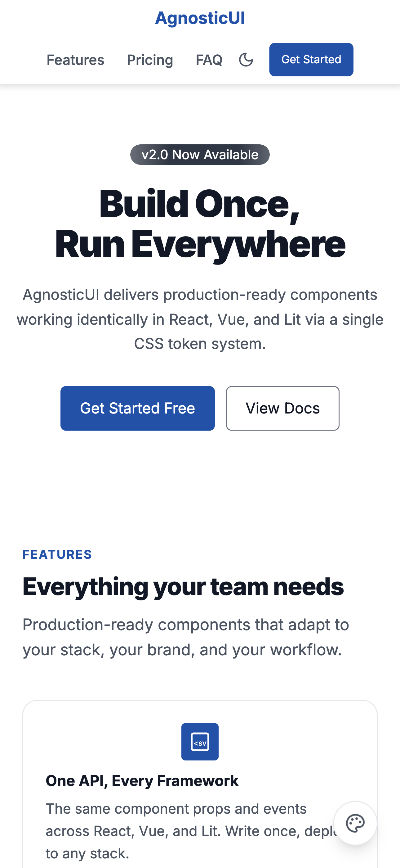The width and height of the screenshot is (400, 868).
Task: Click the code icon in the framework card
Action: click(200, 742)
